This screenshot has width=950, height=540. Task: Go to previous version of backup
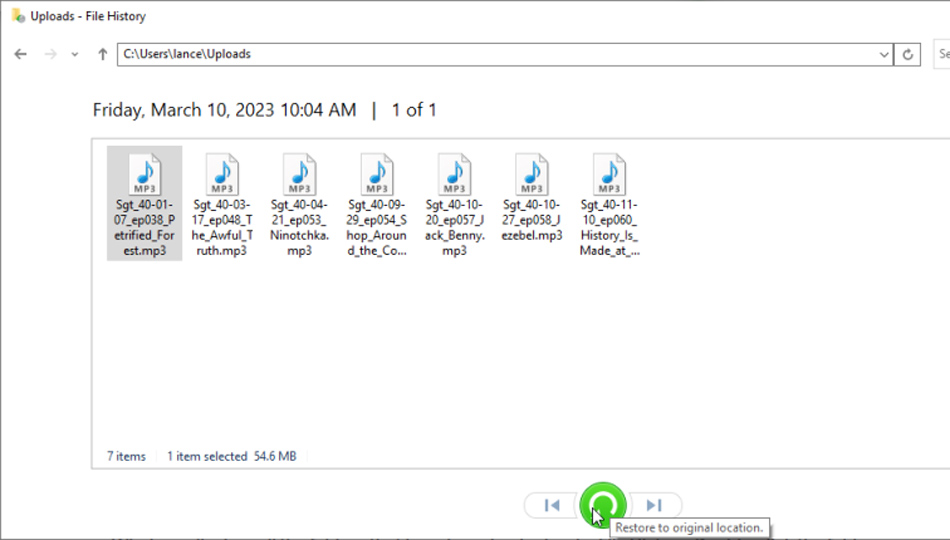click(x=551, y=506)
